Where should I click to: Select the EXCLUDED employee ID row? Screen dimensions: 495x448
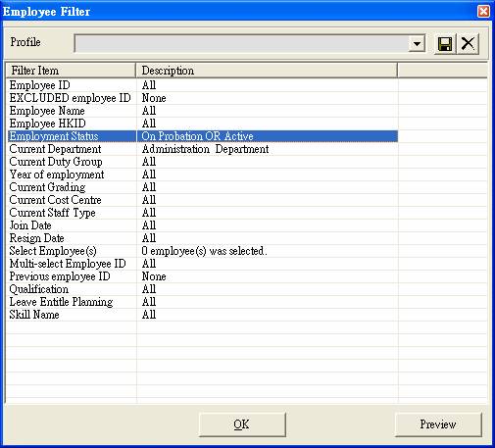click(203, 98)
